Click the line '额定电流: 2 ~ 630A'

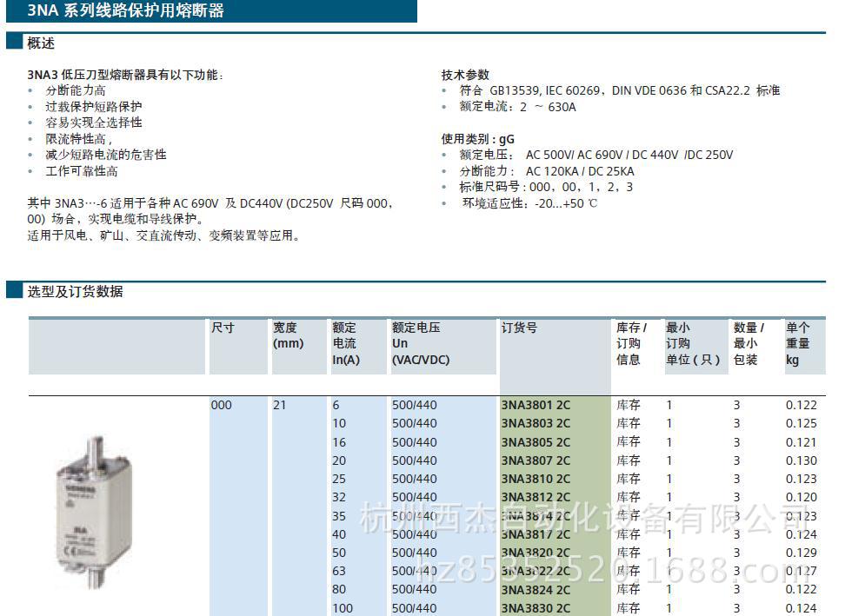pyautogui.click(x=517, y=107)
